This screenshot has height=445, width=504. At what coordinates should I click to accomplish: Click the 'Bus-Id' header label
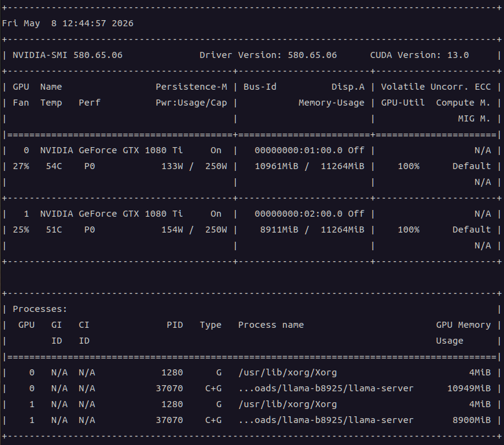(x=260, y=87)
